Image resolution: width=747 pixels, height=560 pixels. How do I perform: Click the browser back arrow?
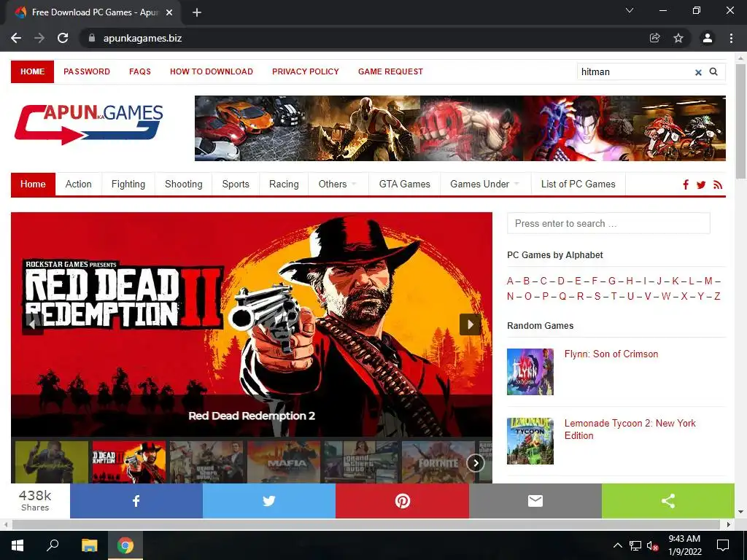pyautogui.click(x=16, y=38)
